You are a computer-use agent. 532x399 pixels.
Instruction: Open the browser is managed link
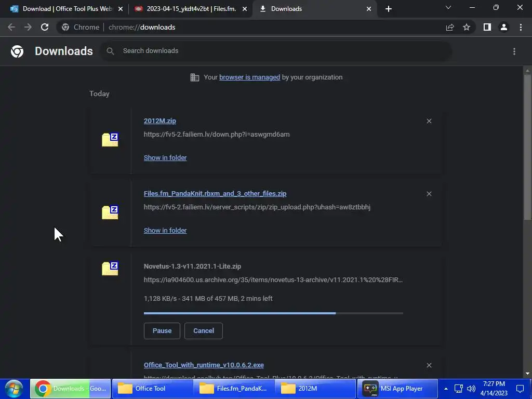250,77
